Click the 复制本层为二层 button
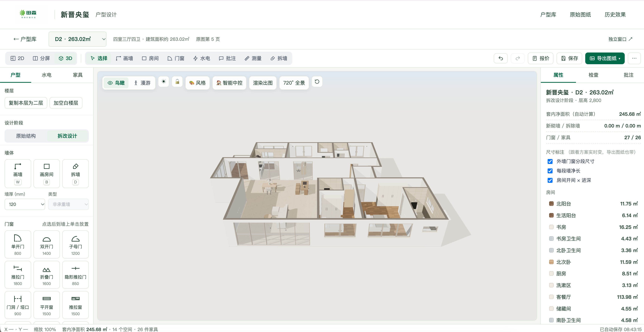 tap(26, 103)
